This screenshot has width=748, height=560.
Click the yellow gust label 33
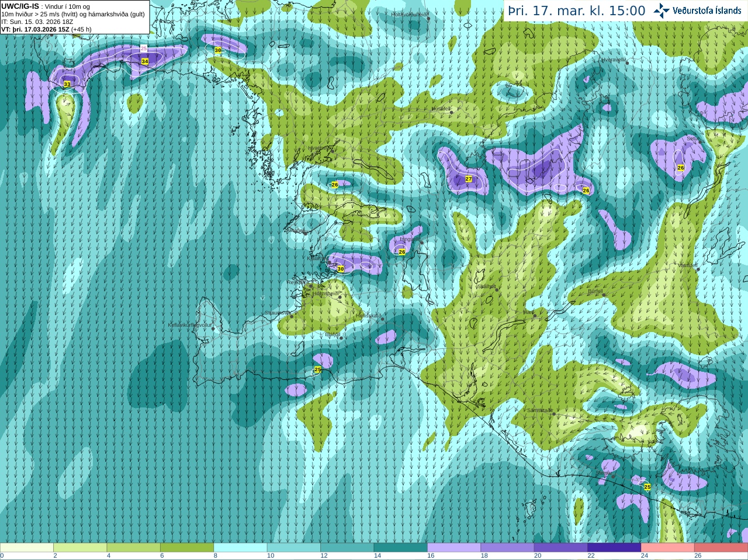tap(67, 84)
